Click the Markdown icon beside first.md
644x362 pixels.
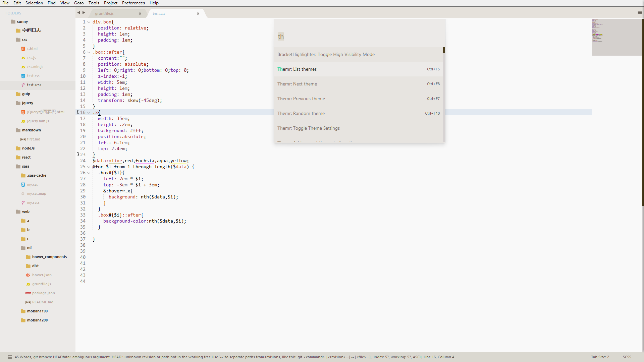(23, 139)
